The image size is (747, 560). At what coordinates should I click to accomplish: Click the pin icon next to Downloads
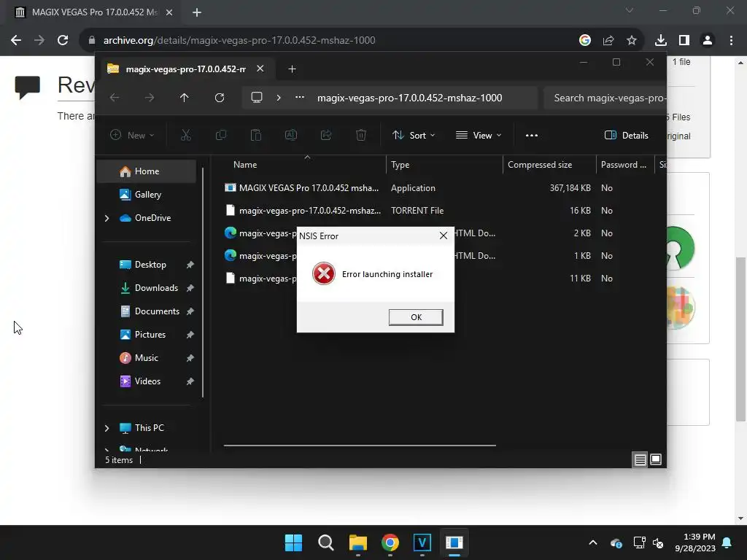point(190,288)
